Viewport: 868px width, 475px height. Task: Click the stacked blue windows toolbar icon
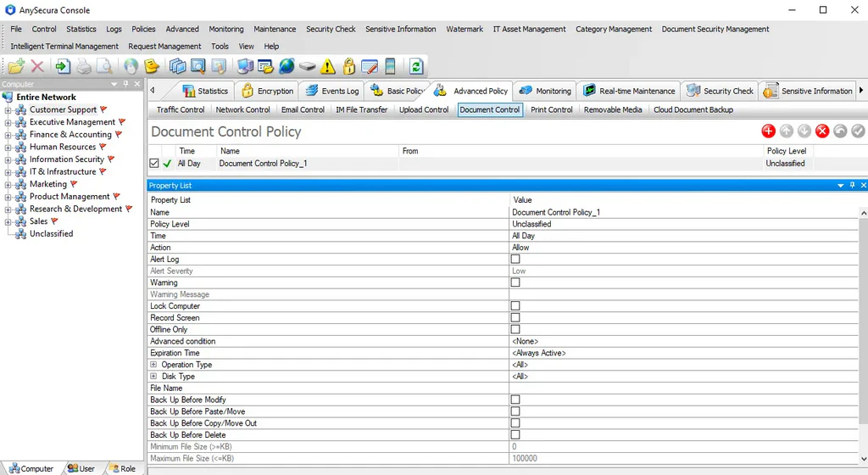177,66
